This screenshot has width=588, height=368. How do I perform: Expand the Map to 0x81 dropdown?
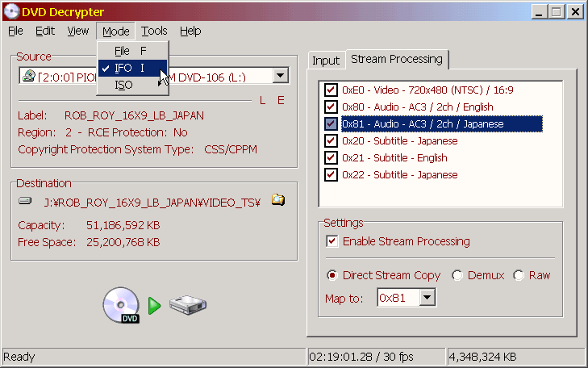(427, 299)
